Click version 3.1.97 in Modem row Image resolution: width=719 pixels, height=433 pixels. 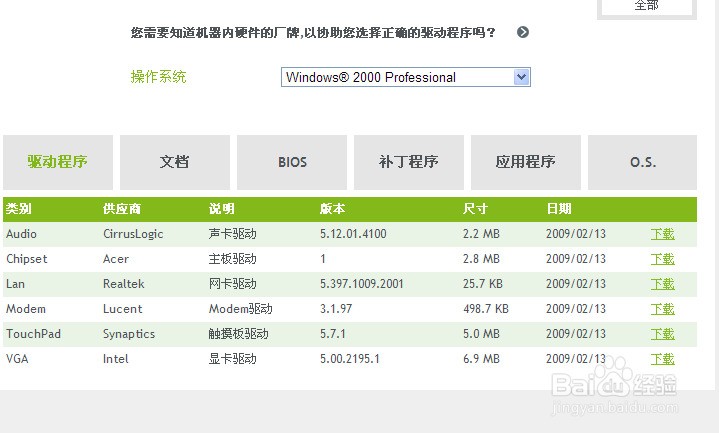(x=336, y=309)
